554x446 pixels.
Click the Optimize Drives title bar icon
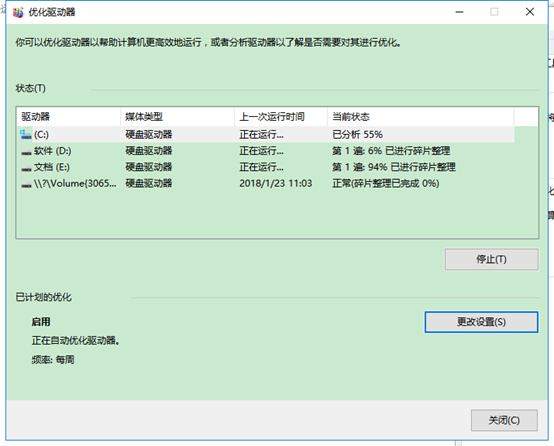coord(18,12)
